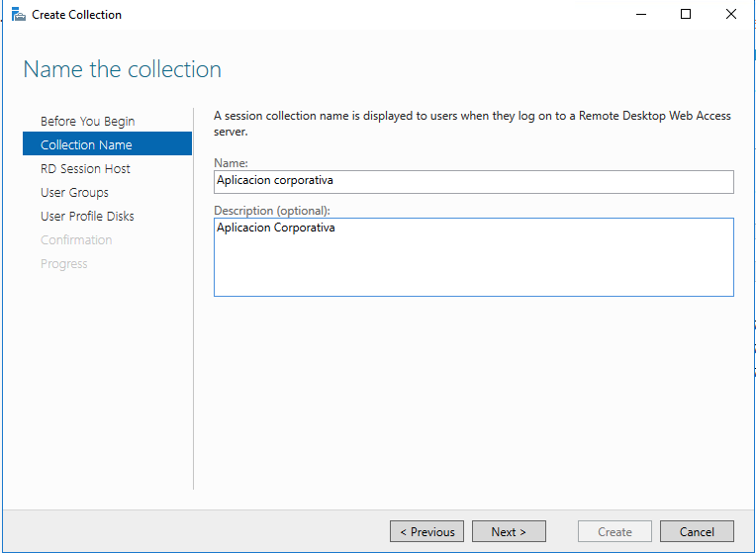Maximize the Create Collection window
The height and width of the screenshot is (553, 756).
click(686, 15)
